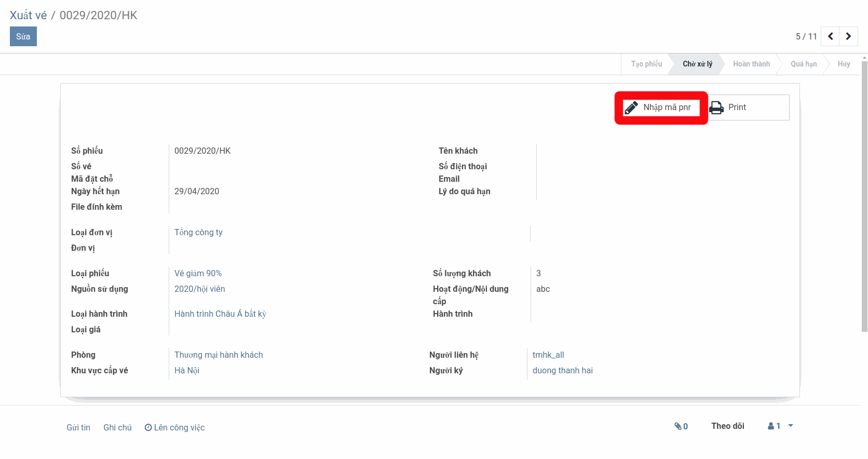The height and width of the screenshot is (459, 868).
Task: Click ticket number 0029/2020/HK value
Action: (202, 151)
